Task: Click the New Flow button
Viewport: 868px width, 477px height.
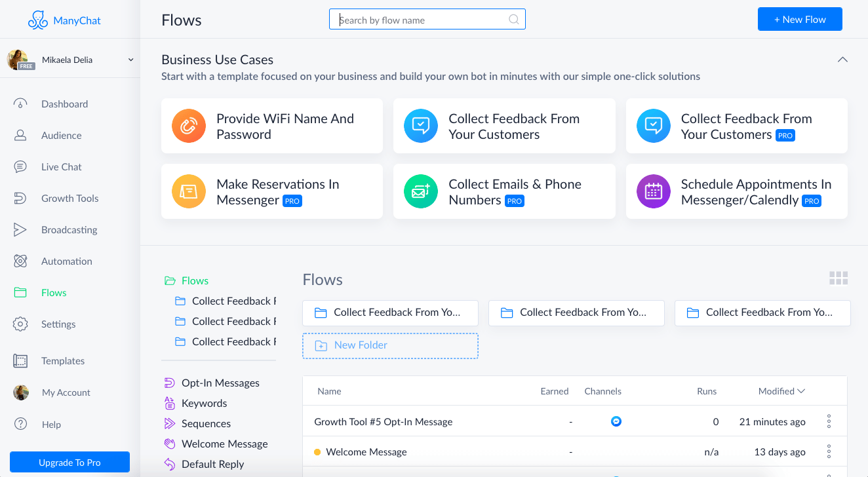Action: 800,19
